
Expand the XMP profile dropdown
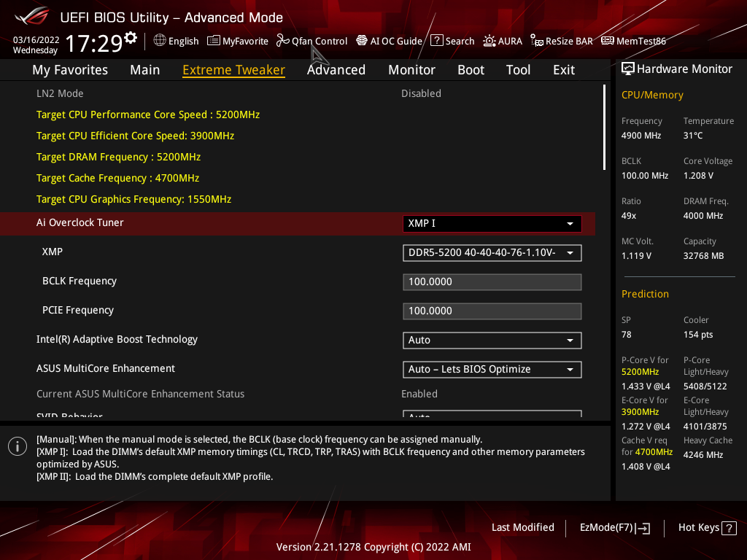(x=492, y=253)
